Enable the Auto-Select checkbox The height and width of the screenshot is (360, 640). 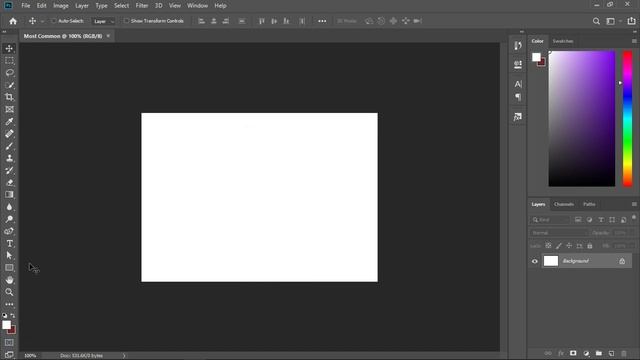pyautogui.click(x=53, y=21)
